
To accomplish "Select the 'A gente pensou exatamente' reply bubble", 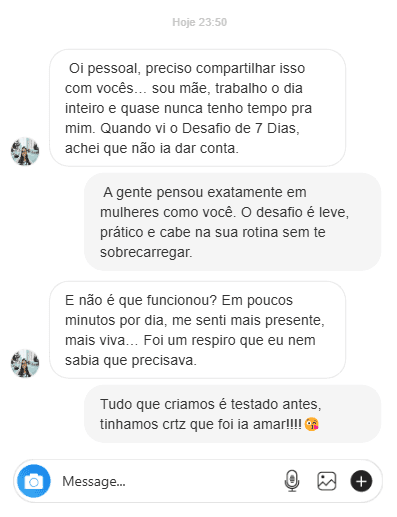I will tap(232, 222).
